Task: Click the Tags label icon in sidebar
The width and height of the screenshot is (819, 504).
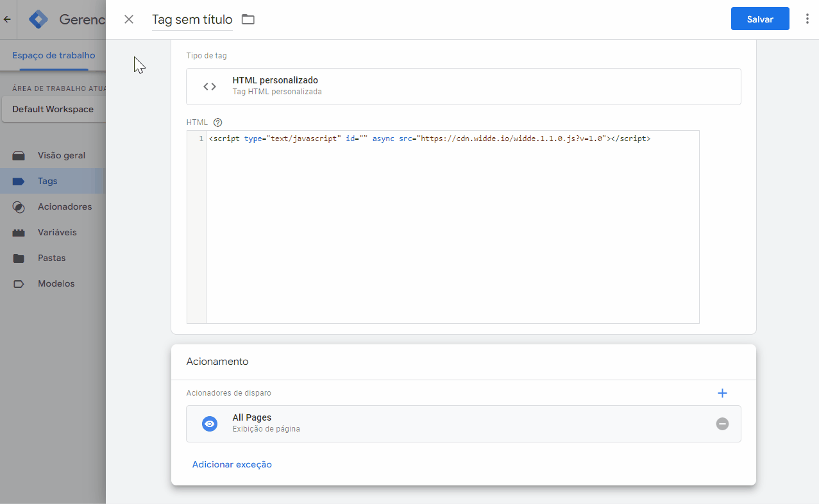Action: pyautogui.click(x=19, y=181)
